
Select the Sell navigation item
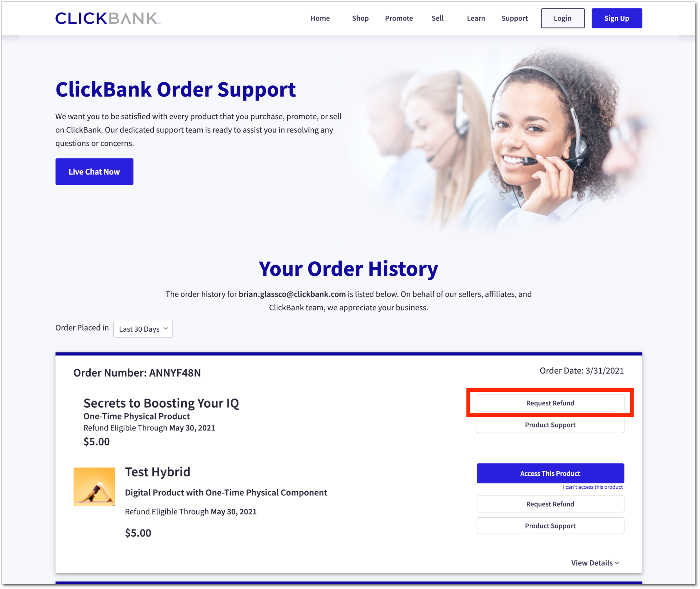(437, 18)
